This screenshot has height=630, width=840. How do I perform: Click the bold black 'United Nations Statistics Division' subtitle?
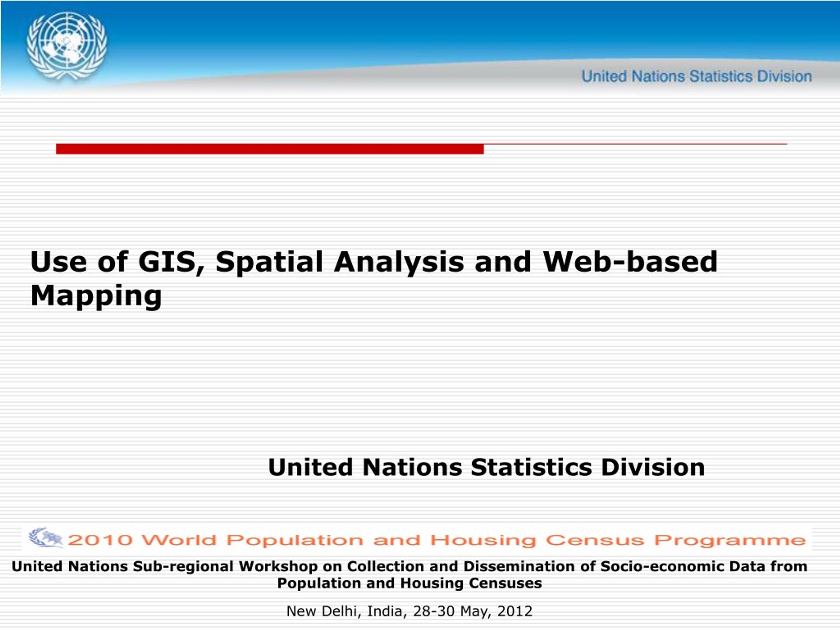click(x=487, y=467)
